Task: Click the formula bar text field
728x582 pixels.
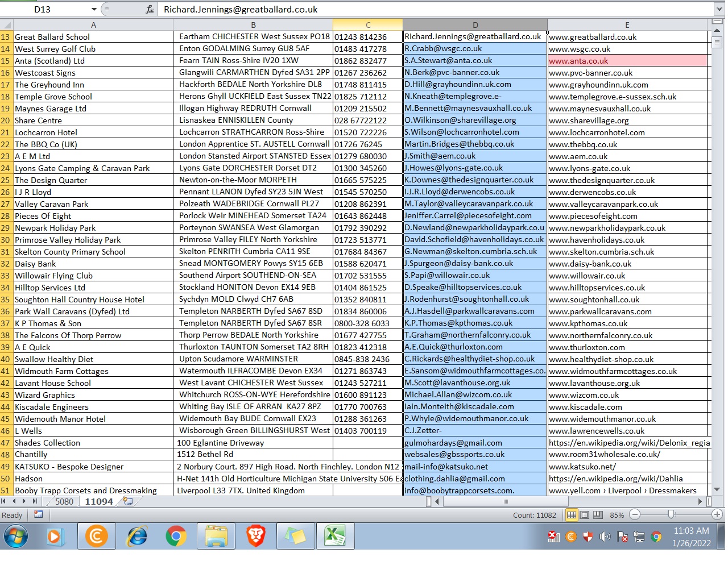Action: point(435,9)
